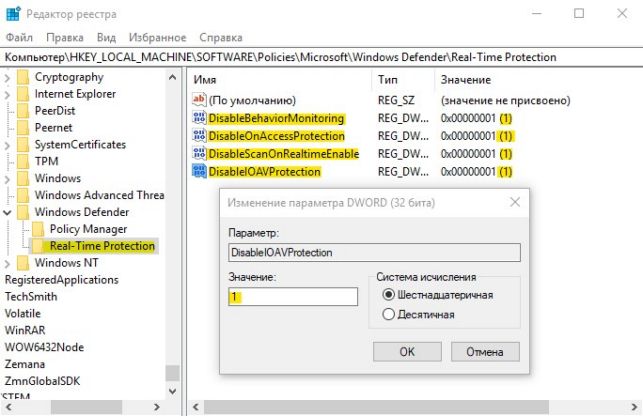
Task: Click the Peernet folder icon
Action: [x=23, y=128]
